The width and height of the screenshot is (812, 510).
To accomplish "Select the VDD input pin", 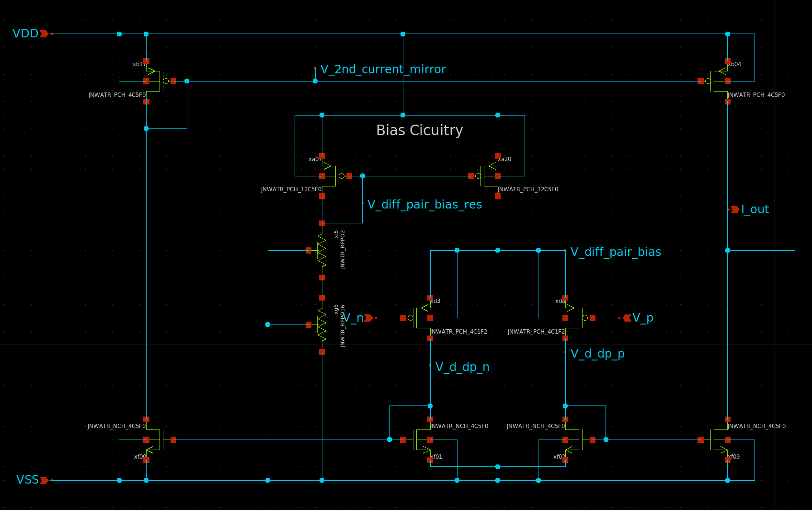I will click(44, 34).
